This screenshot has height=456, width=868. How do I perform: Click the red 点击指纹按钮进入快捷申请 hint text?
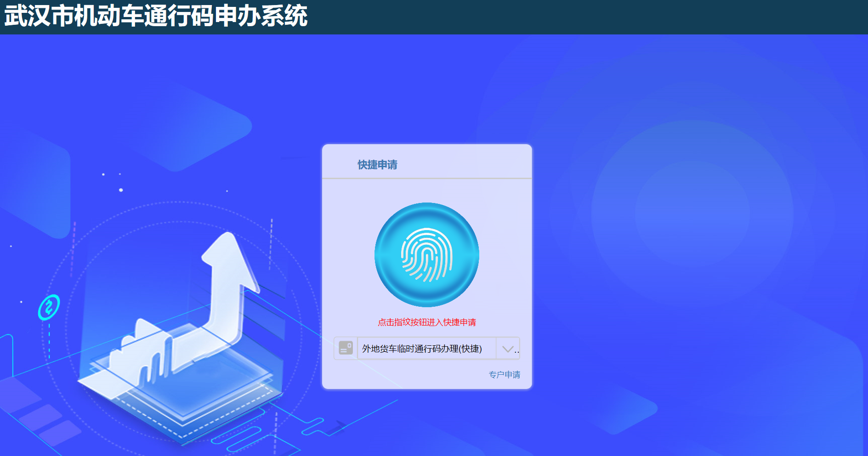pyautogui.click(x=427, y=322)
